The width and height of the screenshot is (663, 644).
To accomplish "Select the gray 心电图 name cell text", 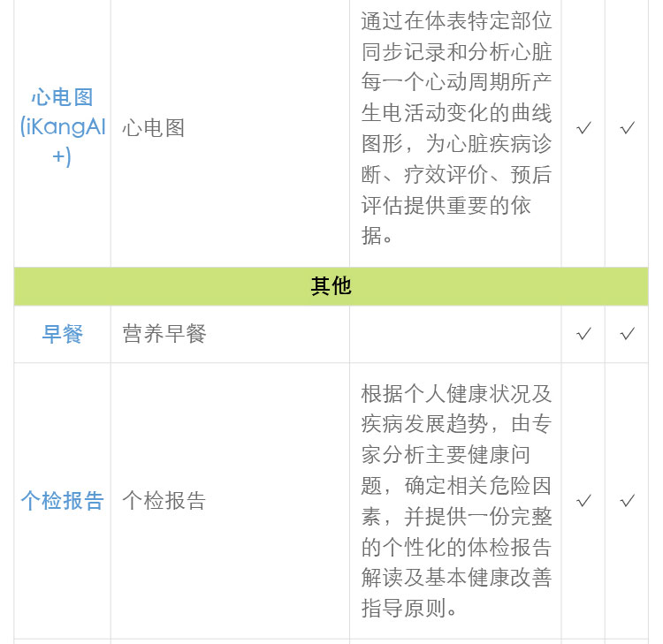I will 154,128.
